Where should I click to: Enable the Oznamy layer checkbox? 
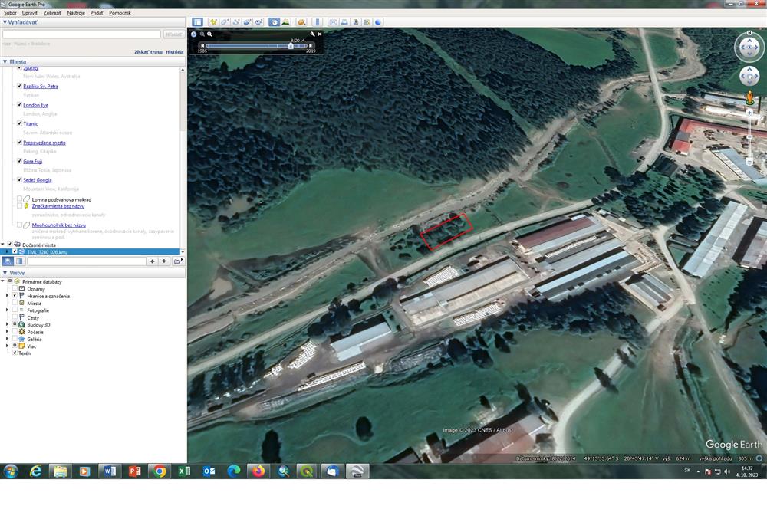pyautogui.click(x=15, y=289)
